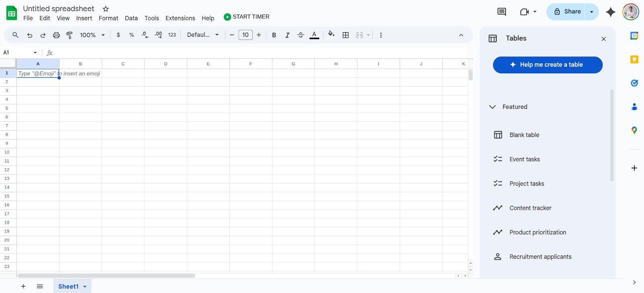Open the borders tool
The width and height of the screenshot is (644, 293).
345,35
